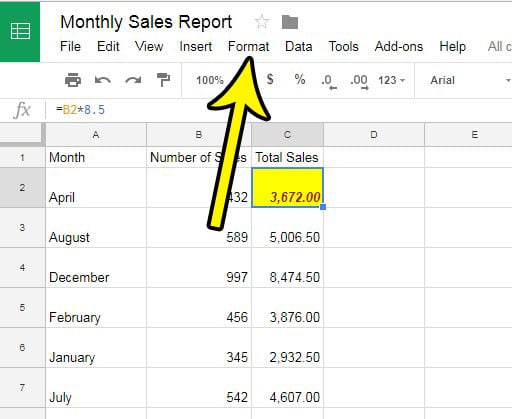
Task: Open the 123 more formats dropdown
Action: [391, 80]
